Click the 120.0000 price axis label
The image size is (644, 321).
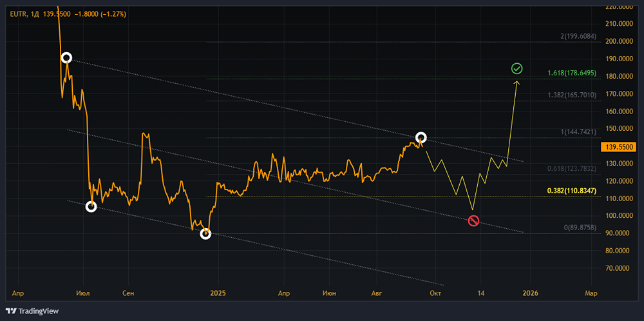coord(618,181)
